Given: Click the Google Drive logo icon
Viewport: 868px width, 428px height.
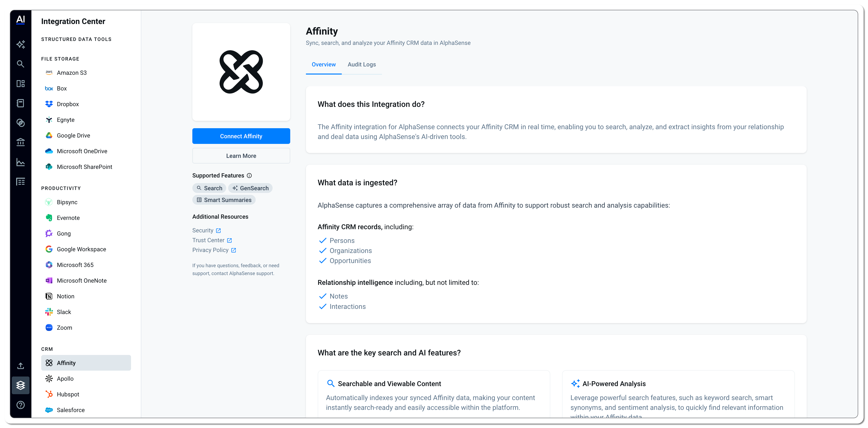Looking at the screenshot, I should click(49, 135).
